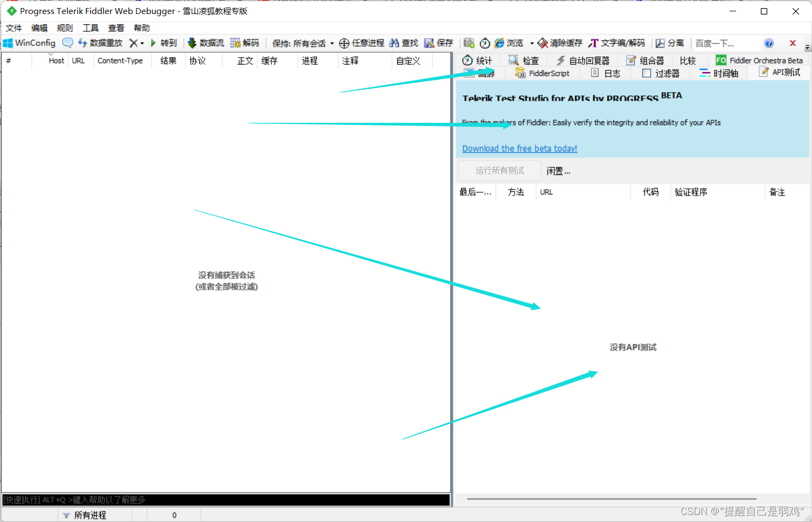Switch to the FiddlerScript tab
The height and width of the screenshot is (522, 812).
(x=542, y=73)
